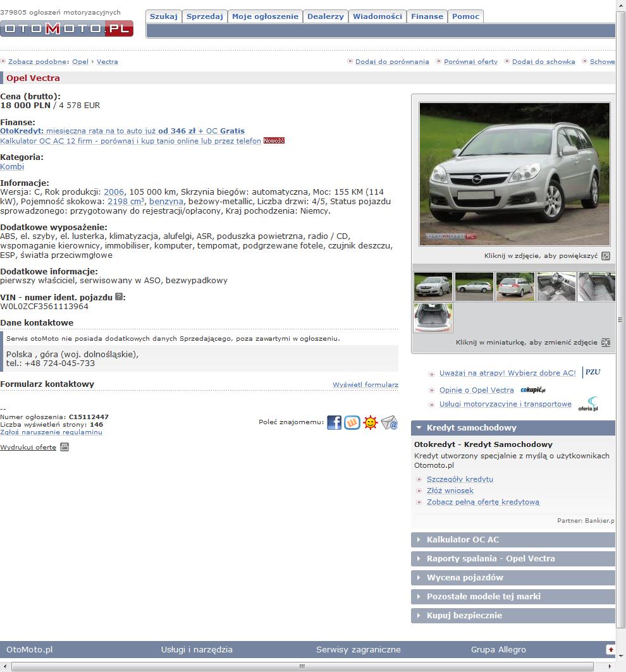The height and width of the screenshot is (672, 626).
Task: Share the offer on Facebook
Action: coord(334,422)
